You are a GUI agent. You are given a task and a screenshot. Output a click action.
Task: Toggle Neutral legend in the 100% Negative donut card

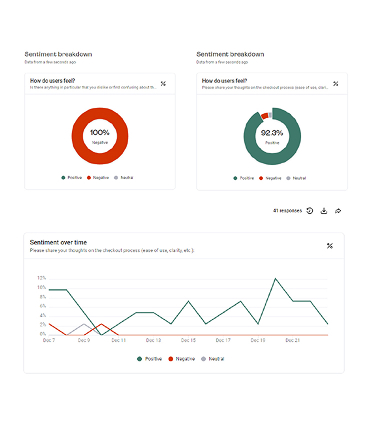(124, 178)
